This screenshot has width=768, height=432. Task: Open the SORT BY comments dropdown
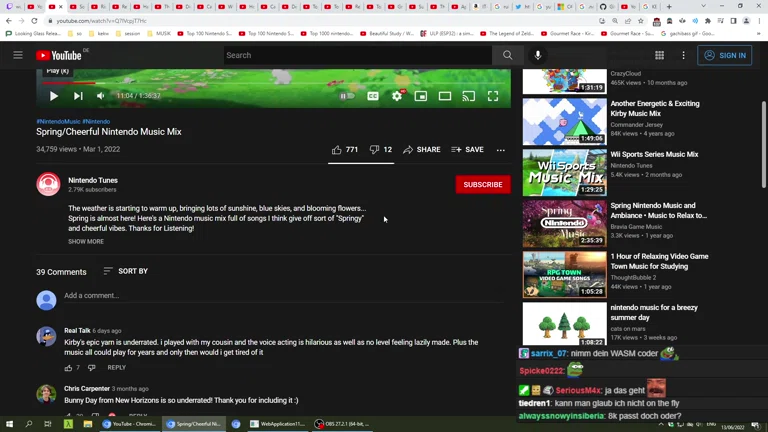coord(125,271)
